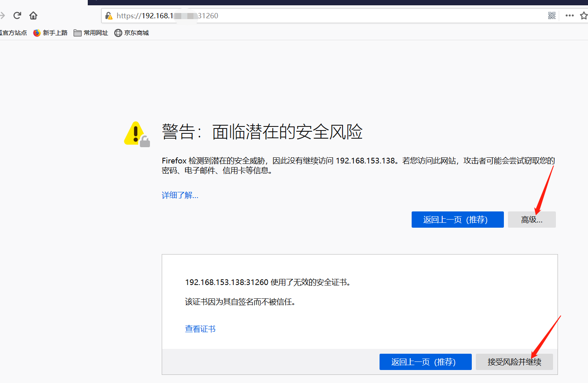
Task: Choose 接受风险并继续 to proceed
Action: [514, 362]
